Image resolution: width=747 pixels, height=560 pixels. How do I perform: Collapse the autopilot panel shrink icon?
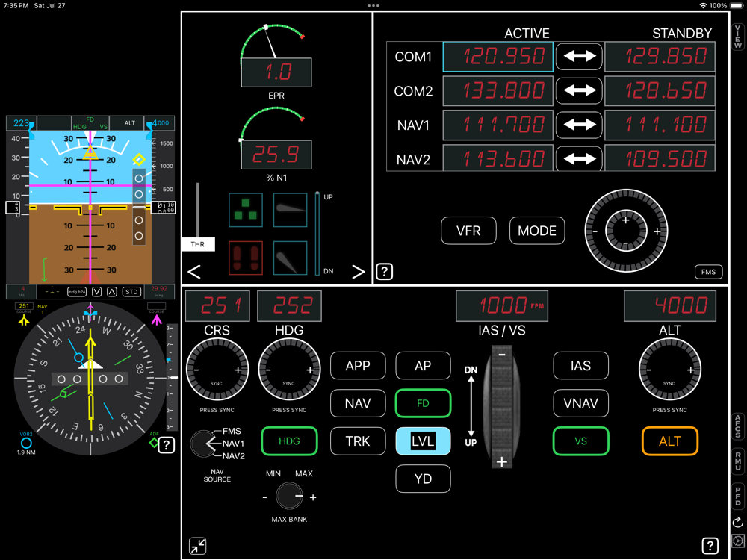point(198,546)
